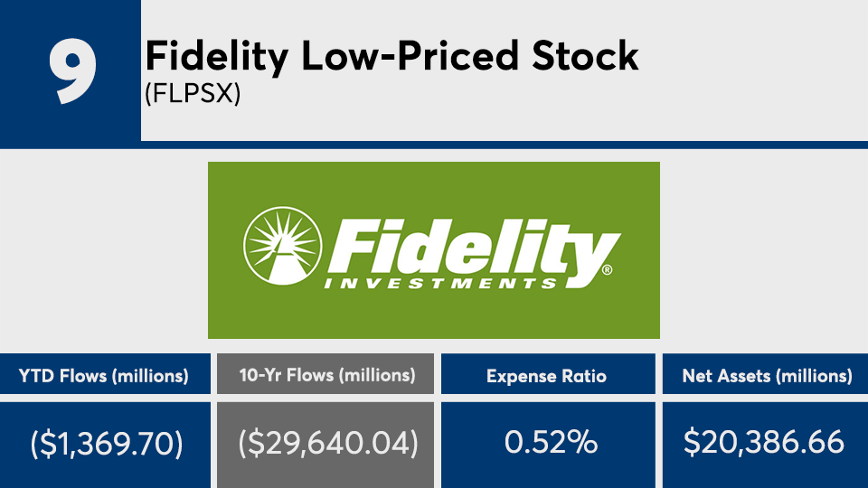
Task: Click the registered trademark symbol
Action: pyautogui.click(x=607, y=270)
